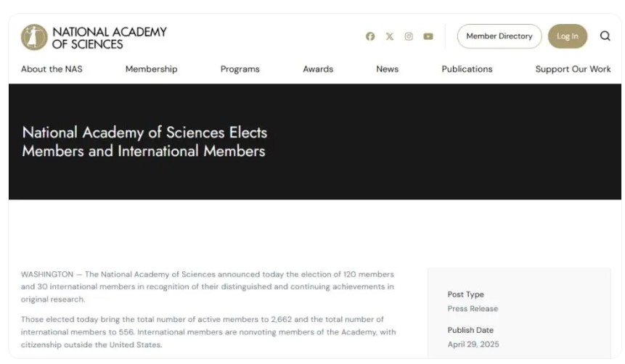
Task: Open the Instagram social icon
Action: 409,36
